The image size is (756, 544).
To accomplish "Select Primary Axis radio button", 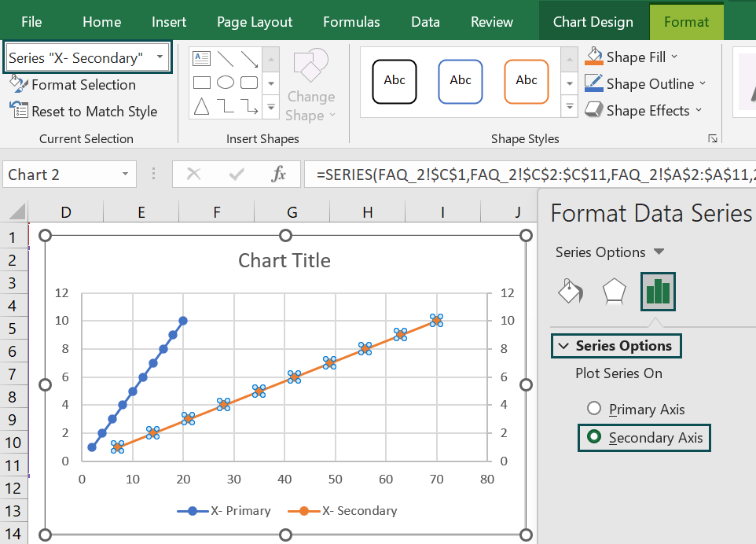I will [594, 409].
